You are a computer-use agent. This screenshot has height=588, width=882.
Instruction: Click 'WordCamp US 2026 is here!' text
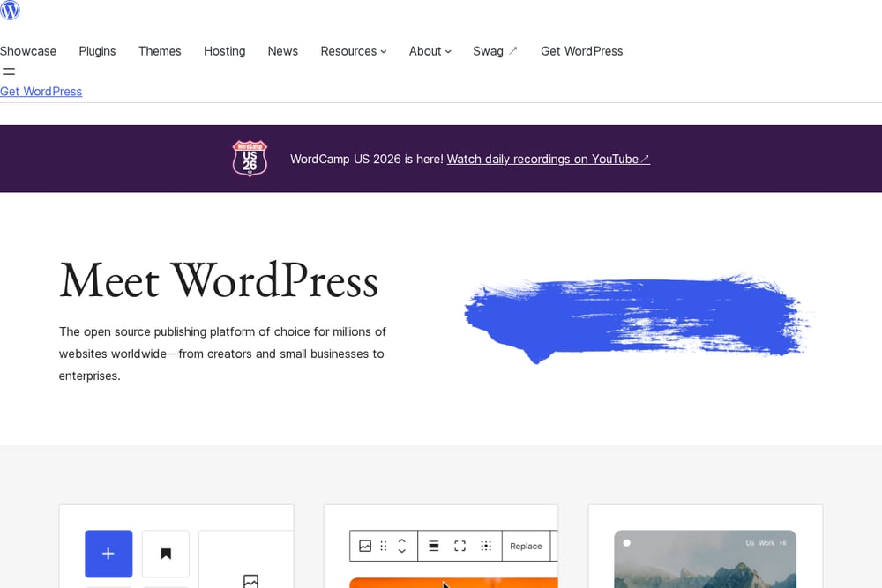coord(367,159)
